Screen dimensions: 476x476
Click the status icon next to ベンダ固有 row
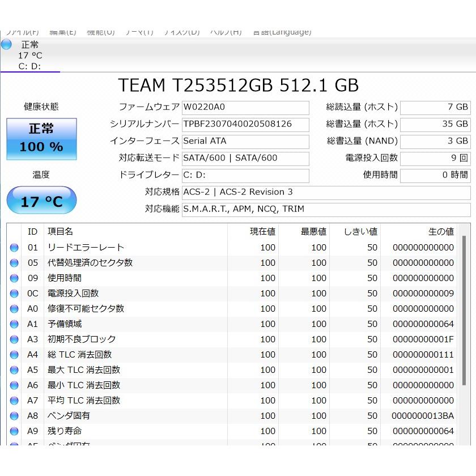tap(14, 415)
